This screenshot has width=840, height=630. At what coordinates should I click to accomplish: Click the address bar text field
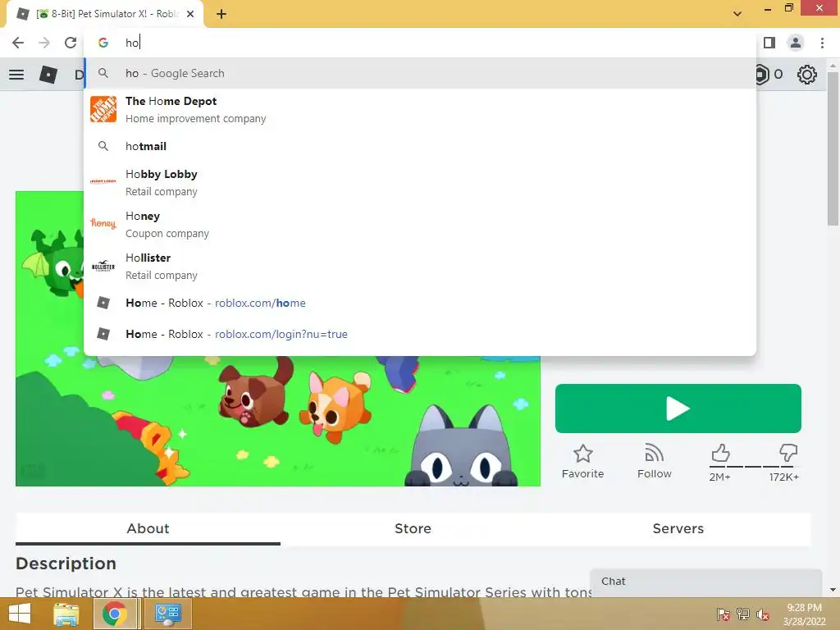pos(420,43)
